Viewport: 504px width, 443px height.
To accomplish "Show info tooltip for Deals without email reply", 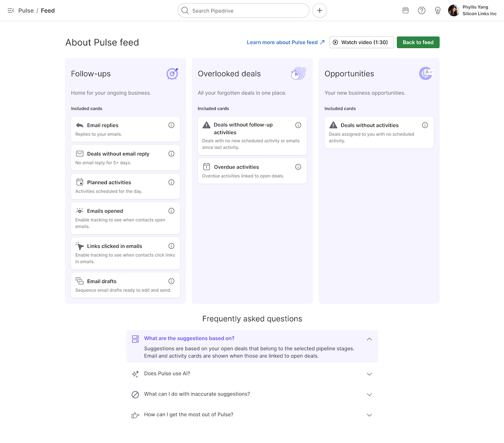I will [171, 153].
